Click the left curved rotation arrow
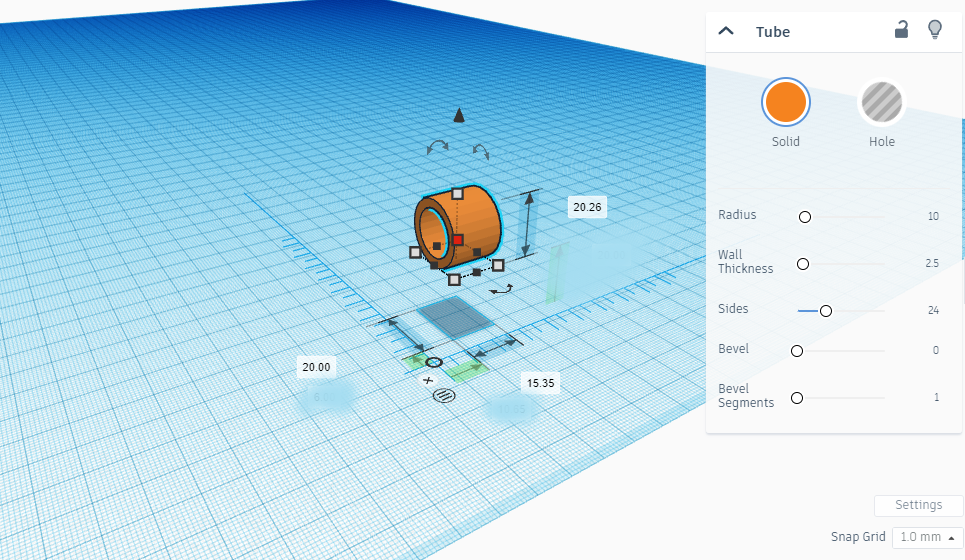Screen dimensions: 965x560 (x=438, y=147)
